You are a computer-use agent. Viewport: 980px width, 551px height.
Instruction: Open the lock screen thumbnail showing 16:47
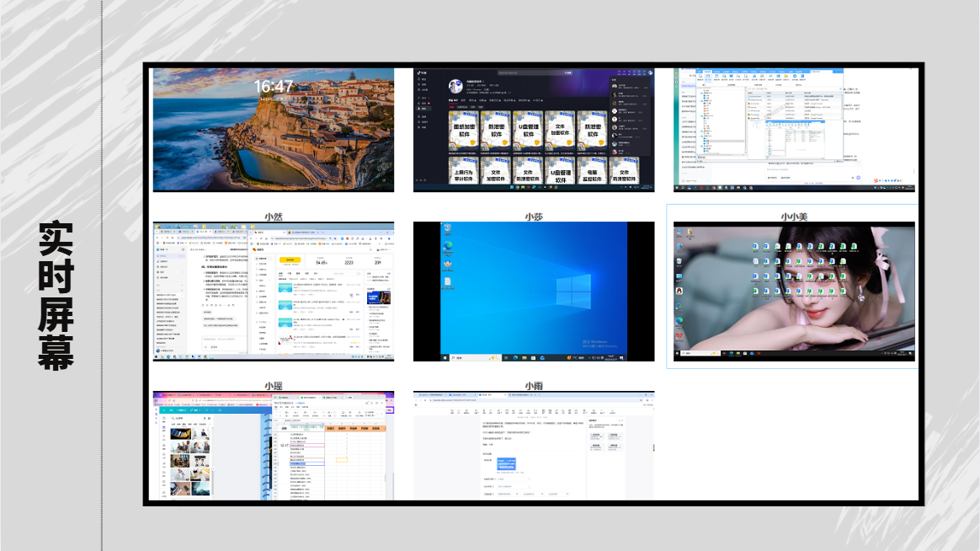click(x=273, y=130)
